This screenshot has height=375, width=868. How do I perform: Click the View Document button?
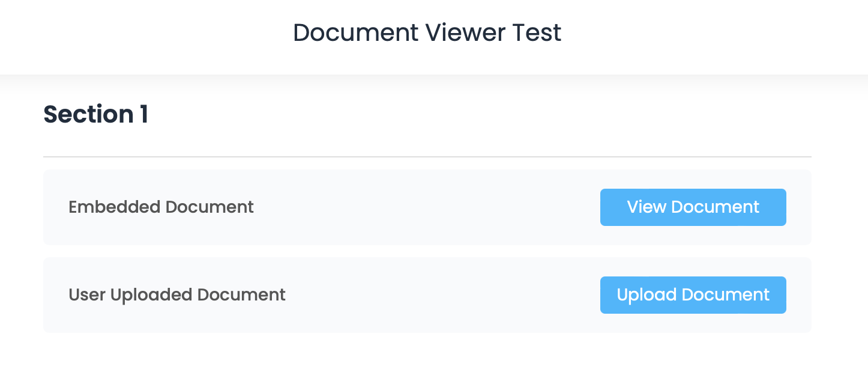click(x=693, y=207)
